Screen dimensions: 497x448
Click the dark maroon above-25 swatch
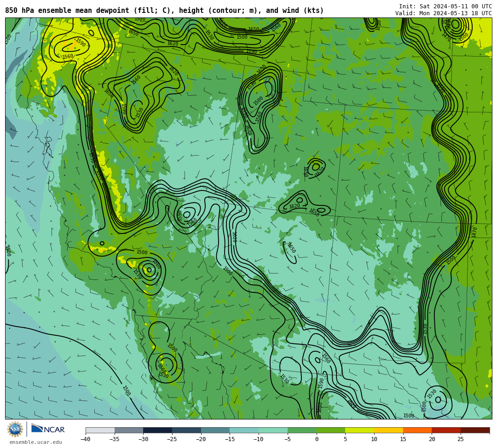[475, 430]
